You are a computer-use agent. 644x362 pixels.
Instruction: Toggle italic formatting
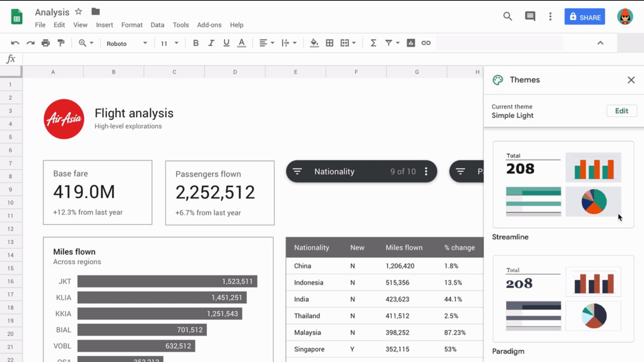click(211, 43)
